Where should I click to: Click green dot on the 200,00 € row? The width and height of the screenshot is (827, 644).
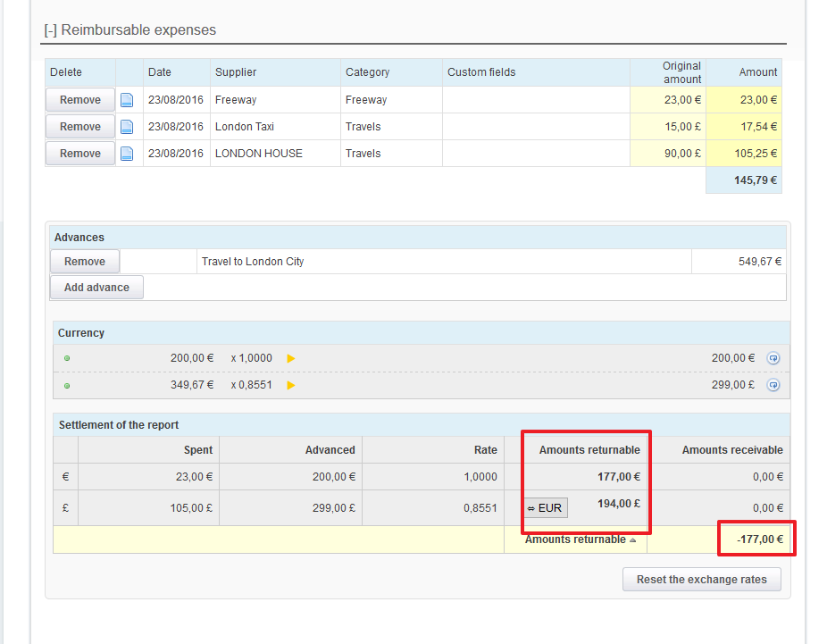point(67,359)
